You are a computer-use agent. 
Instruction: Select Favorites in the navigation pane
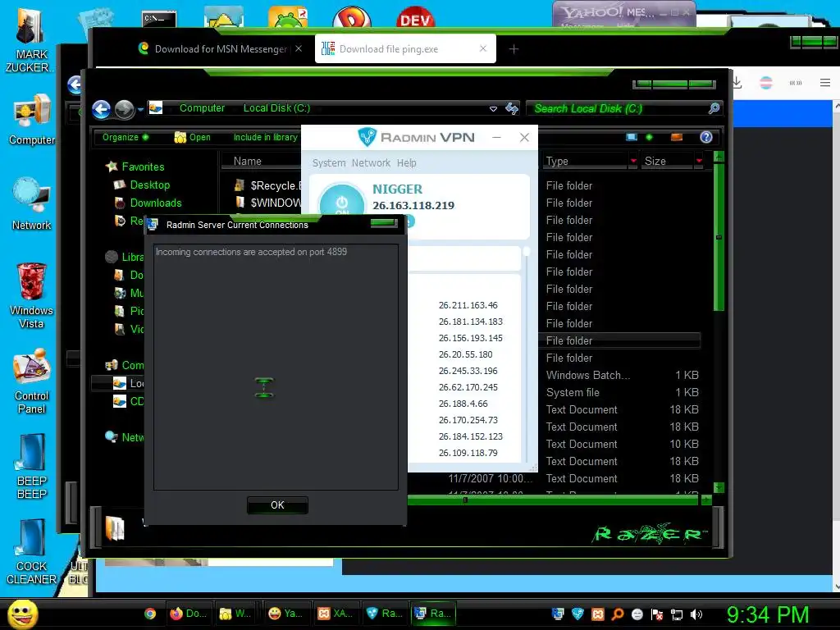coord(135,167)
